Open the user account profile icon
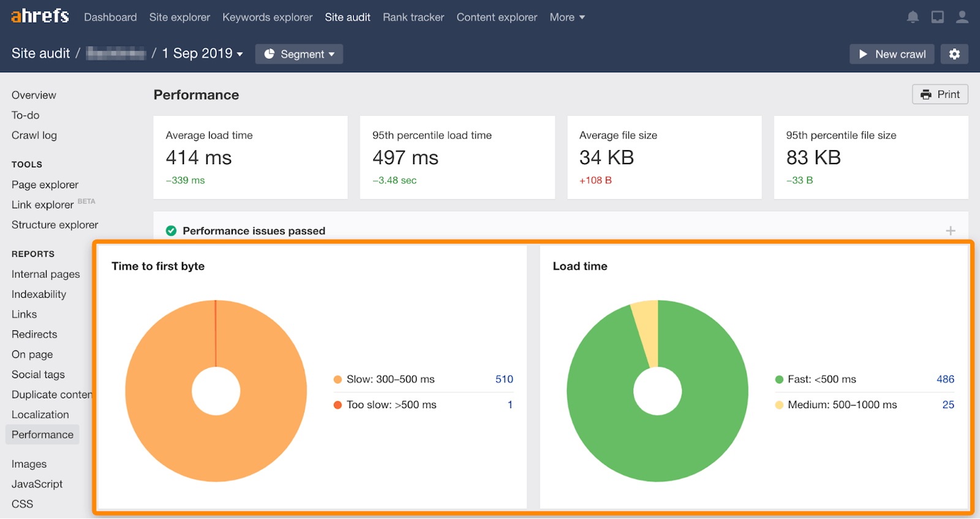The width and height of the screenshot is (980, 519). click(962, 17)
